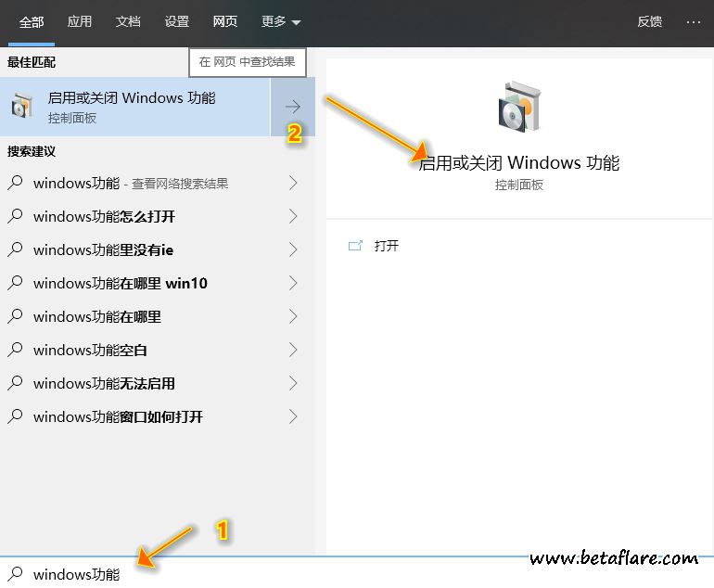Switch to the 全部 tab
714x588 pixels.
click(x=32, y=22)
